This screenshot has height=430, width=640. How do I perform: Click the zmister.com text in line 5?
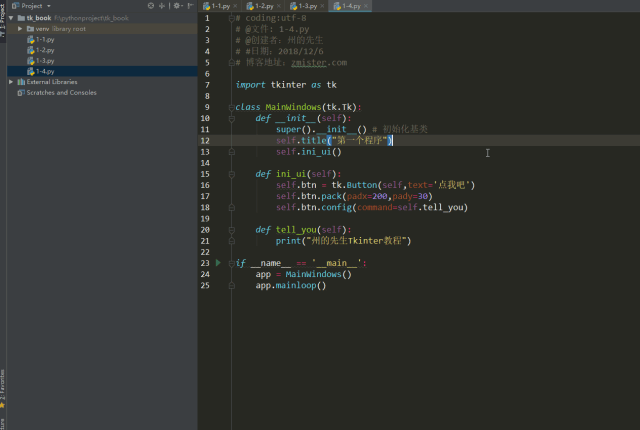[319, 62]
